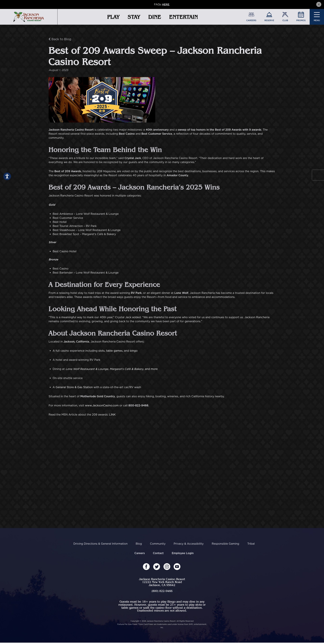Click 'Best Breakfast Spot – Margaret's Café & Bakery'
The width and height of the screenshot is (324, 644).
pyautogui.click(x=84, y=234)
